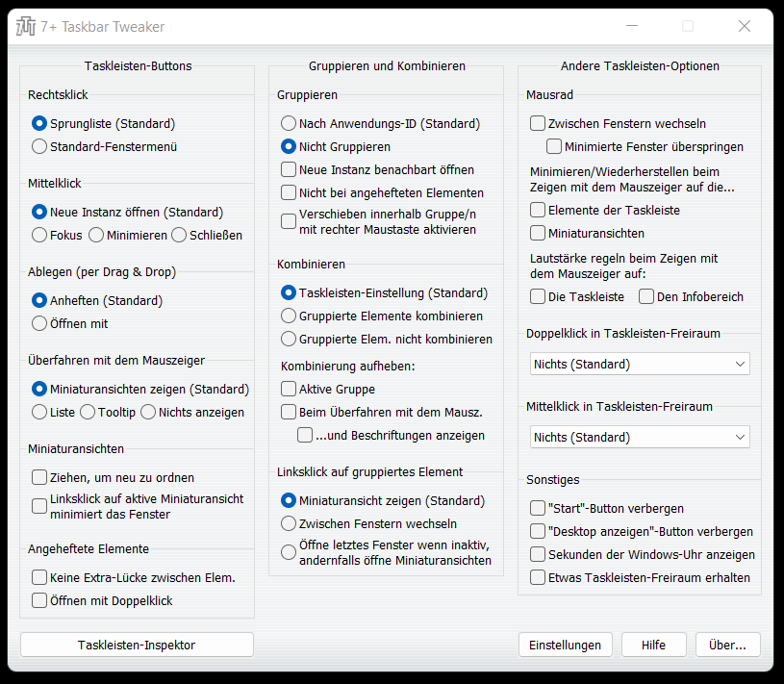Check Öffnen mit Doppelklick option
The height and width of the screenshot is (684, 784).
pyautogui.click(x=39, y=600)
